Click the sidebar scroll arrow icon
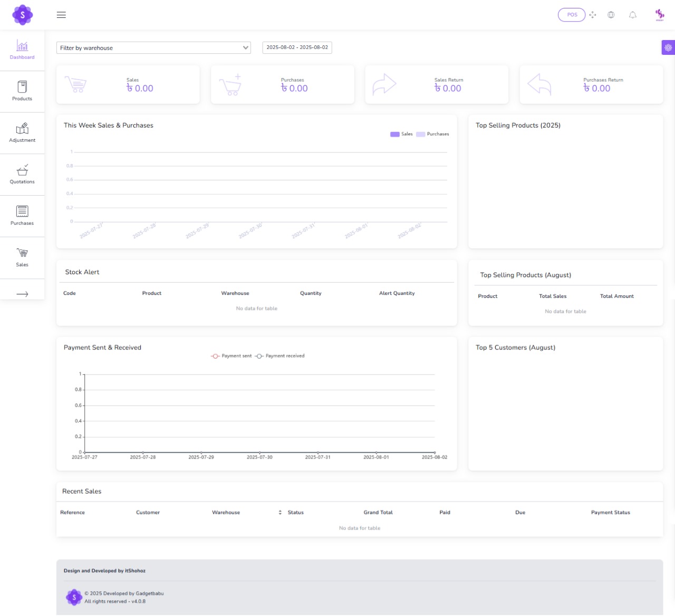Screen dimensions: 675x616 22,294
